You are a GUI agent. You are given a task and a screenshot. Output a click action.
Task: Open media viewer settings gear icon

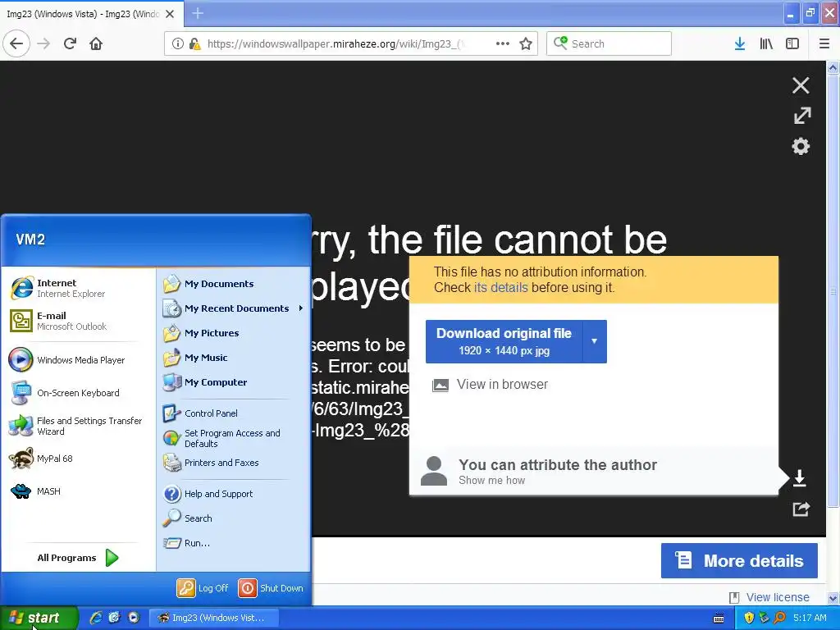tap(801, 146)
